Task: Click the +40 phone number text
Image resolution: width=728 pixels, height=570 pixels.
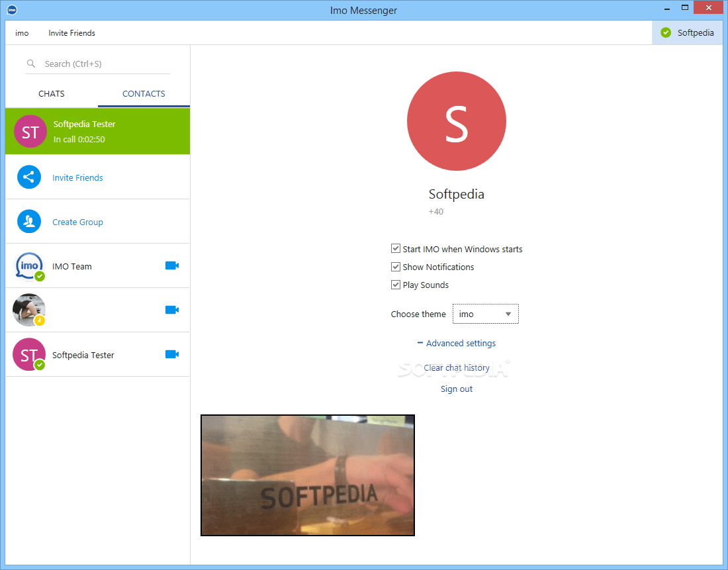Action: (x=436, y=211)
